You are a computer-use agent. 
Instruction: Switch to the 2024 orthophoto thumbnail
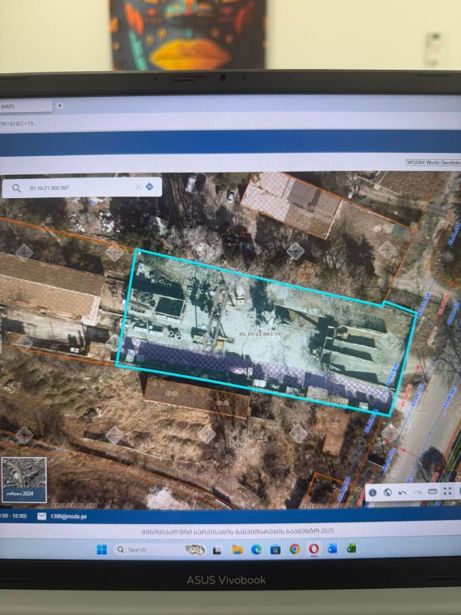[24, 480]
